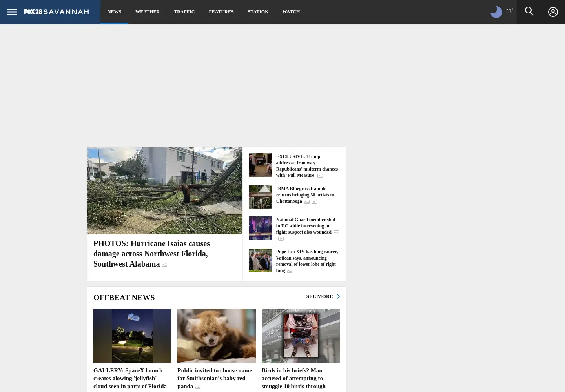Read Birds in his briefs story
Image resolution: width=565 pixels, height=392 pixels.
293,378
